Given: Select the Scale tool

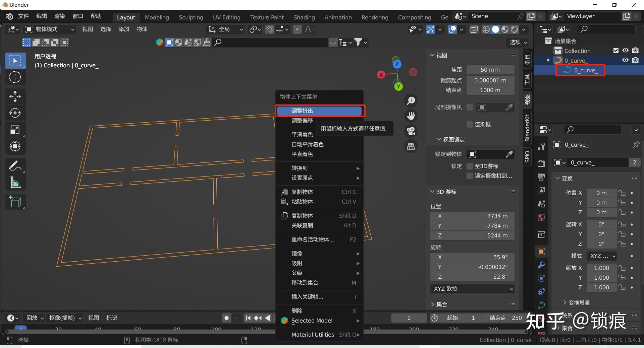Looking at the screenshot, I should coord(15,130).
